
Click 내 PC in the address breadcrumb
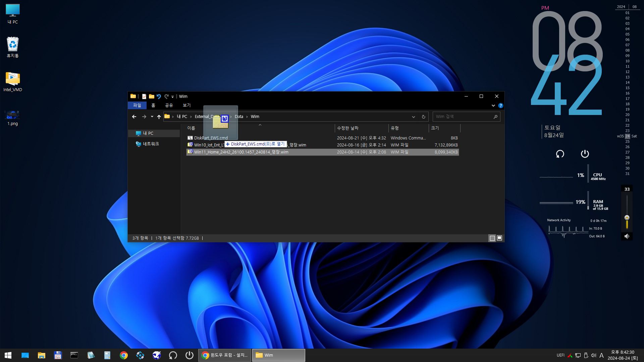tap(182, 117)
